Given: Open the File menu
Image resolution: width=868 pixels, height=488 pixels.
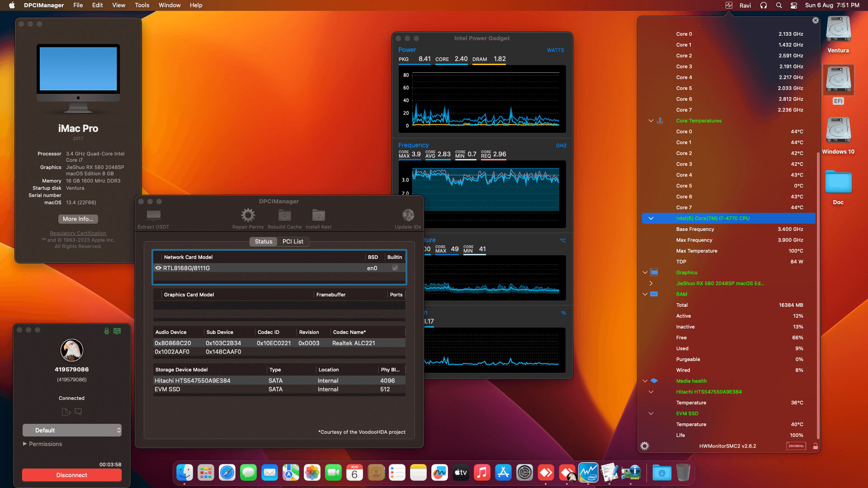Looking at the screenshot, I should 78,5.
